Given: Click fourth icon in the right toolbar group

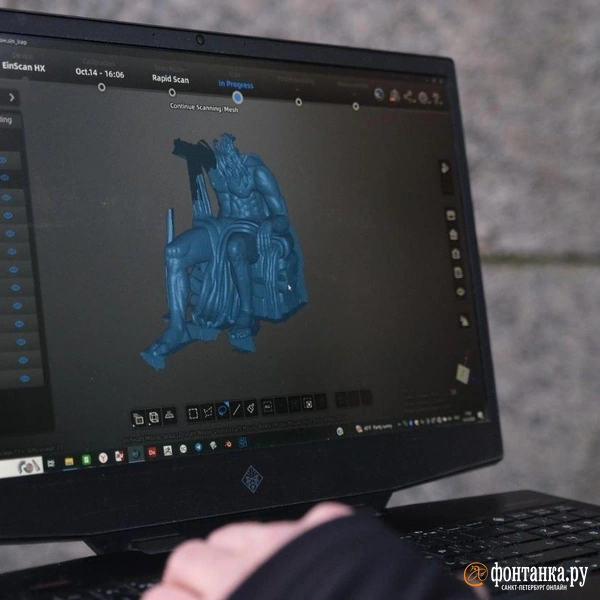Looking at the screenshot, I should pos(458,272).
